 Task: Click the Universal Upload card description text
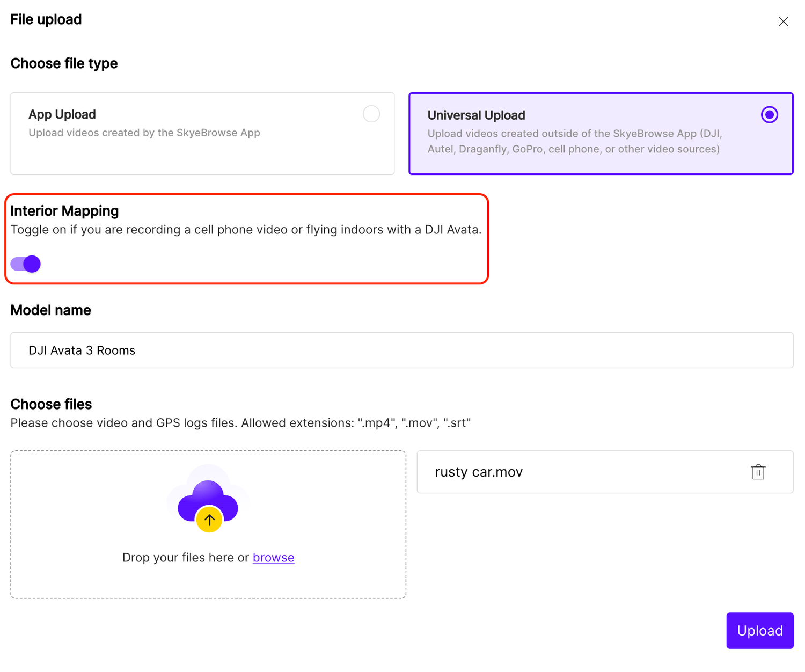point(574,141)
